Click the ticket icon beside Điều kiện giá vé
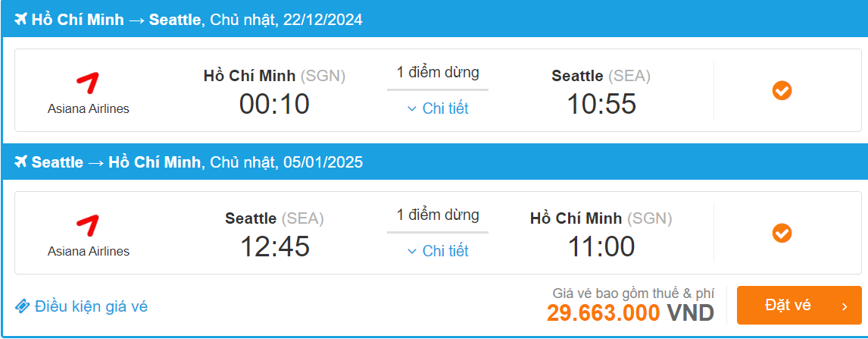The width and height of the screenshot is (868, 339). pyautogui.click(x=23, y=306)
